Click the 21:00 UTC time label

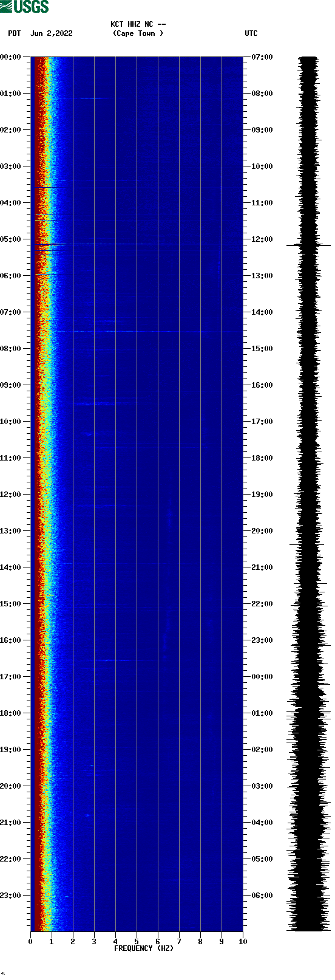262,567
